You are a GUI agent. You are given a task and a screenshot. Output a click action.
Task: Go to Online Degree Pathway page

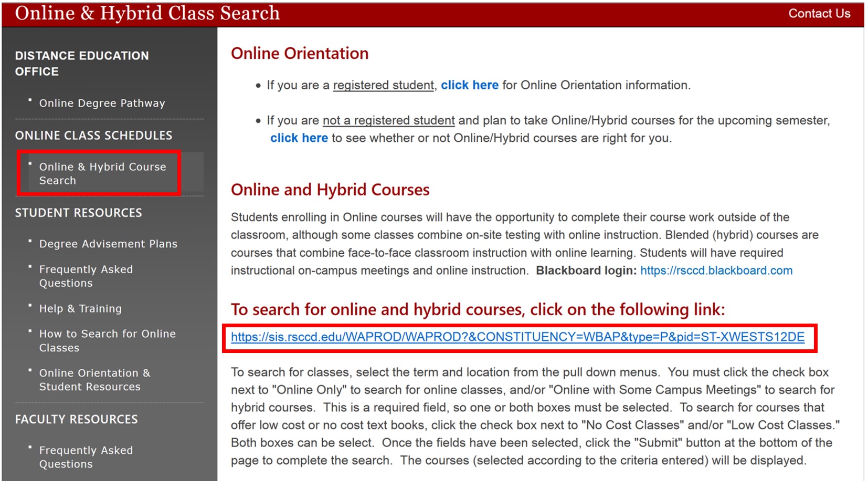coord(102,103)
